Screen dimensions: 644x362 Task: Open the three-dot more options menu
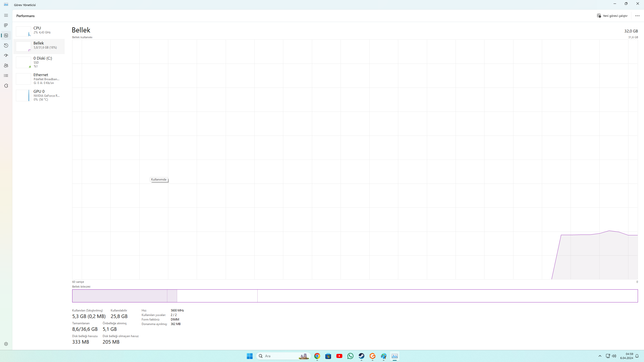[x=637, y=16]
